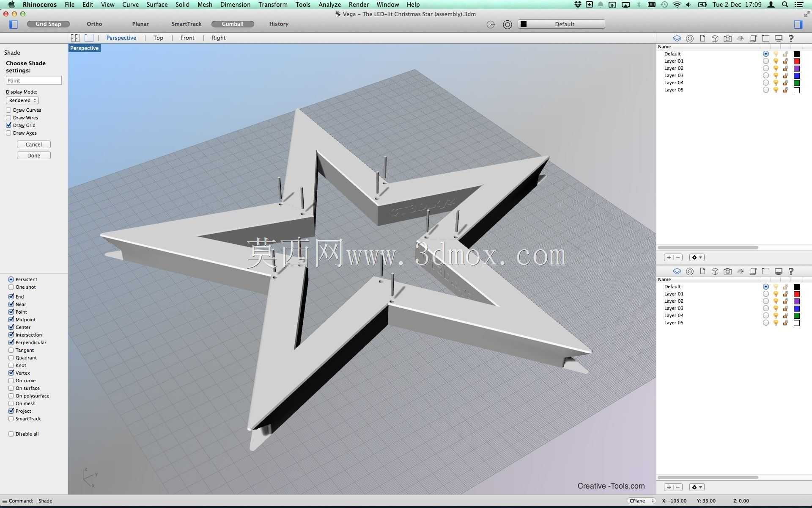
Task: Open question mark Help icon in lower panel
Action: (x=791, y=271)
